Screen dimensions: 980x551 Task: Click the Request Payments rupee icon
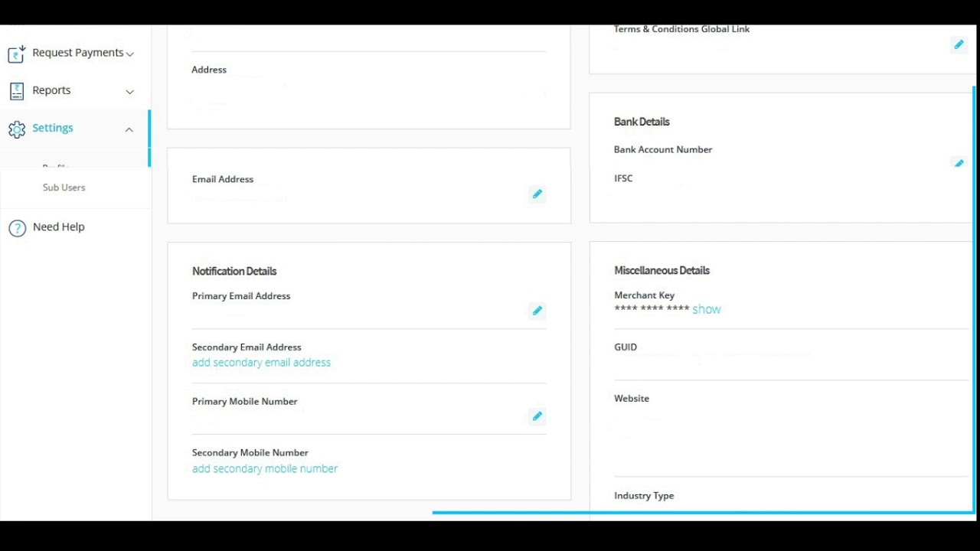click(16, 54)
